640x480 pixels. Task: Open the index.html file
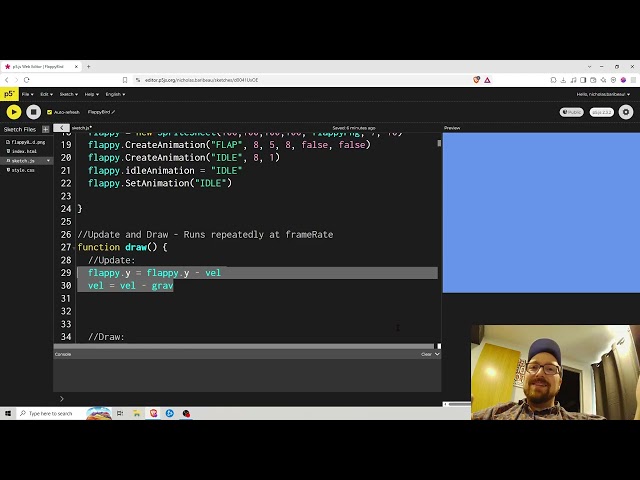(22, 151)
